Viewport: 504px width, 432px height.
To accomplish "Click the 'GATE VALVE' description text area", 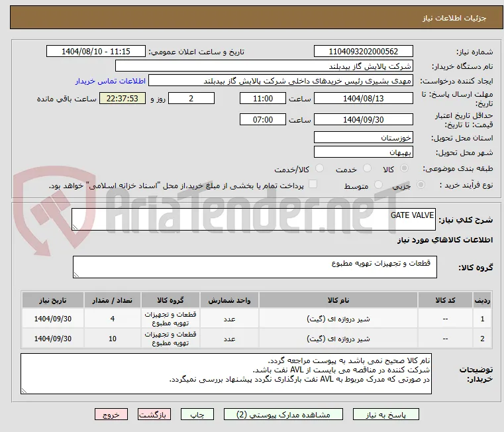I will point(254,219).
